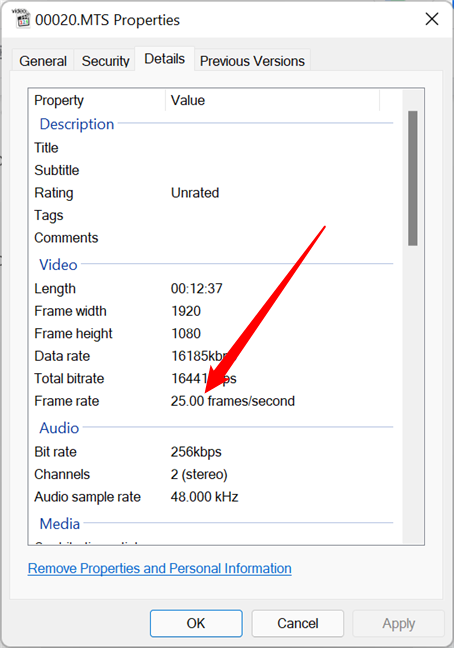Click the Total bitrate label
The image size is (454, 648).
point(69,378)
